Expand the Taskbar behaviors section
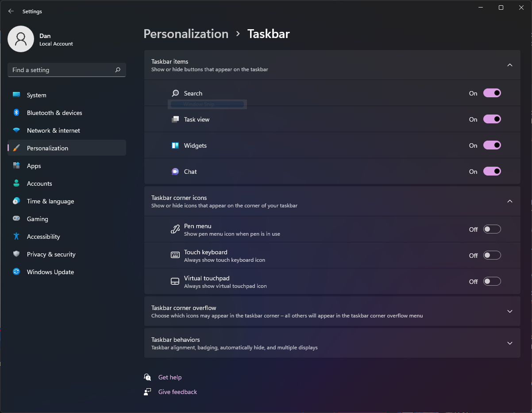 (x=509, y=343)
